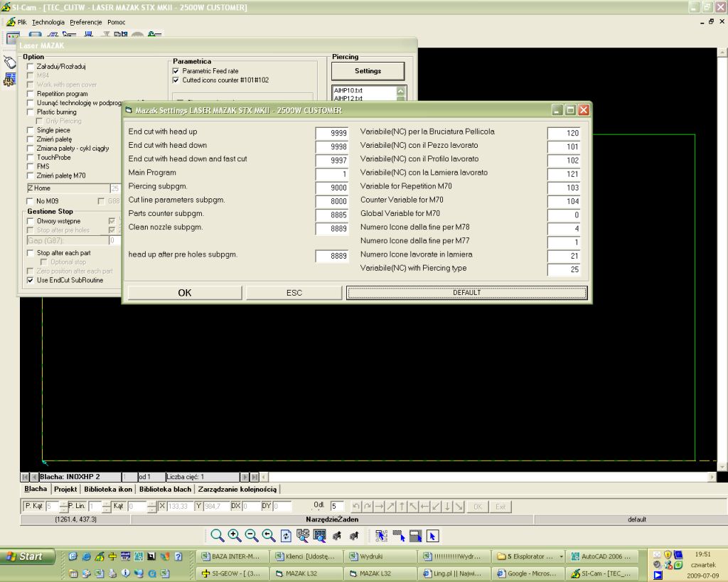The height and width of the screenshot is (582, 728).
Task: Click the down arrow direction button
Action: tap(448, 507)
